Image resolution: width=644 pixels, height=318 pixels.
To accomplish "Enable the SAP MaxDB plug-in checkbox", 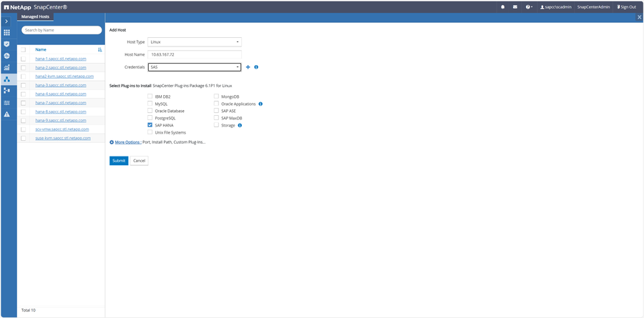I will point(216,118).
